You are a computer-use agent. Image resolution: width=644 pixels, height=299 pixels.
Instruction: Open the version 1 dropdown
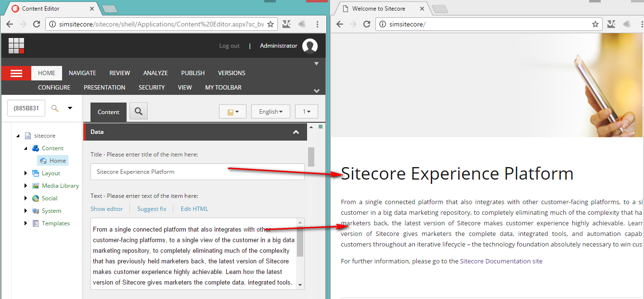(307, 112)
